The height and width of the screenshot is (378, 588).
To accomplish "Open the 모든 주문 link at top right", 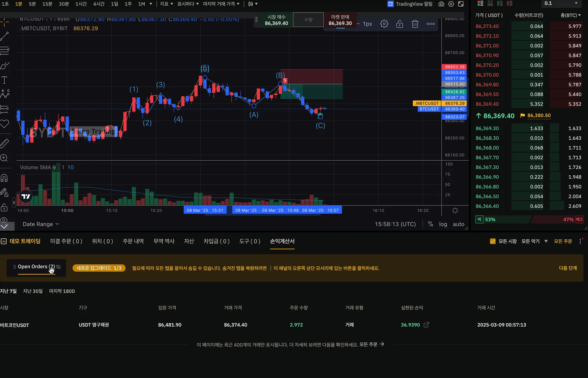I will pos(563,241).
